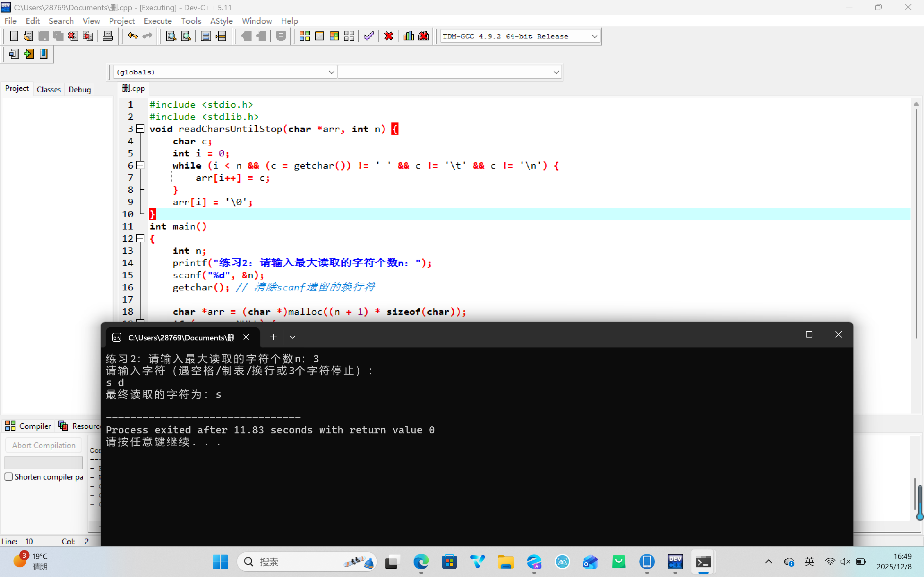Open a new terminal tab with plus button

[273, 337]
